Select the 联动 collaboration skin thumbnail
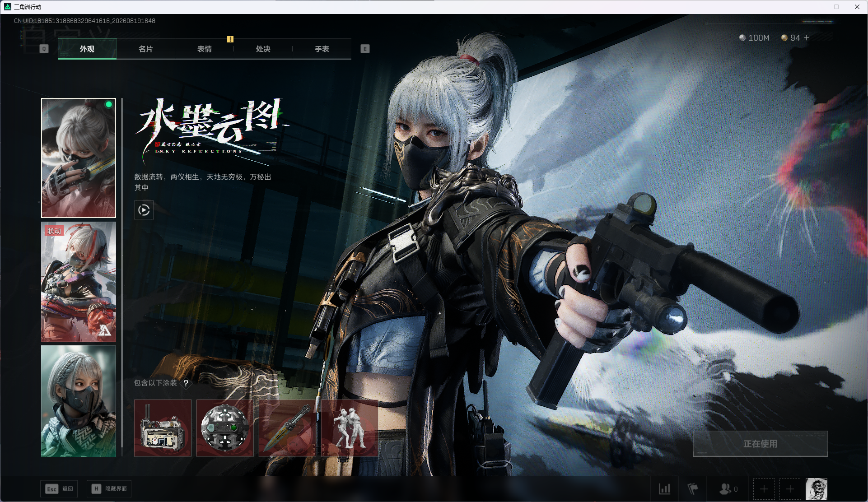The image size is (868, 502). click(79, 282)
